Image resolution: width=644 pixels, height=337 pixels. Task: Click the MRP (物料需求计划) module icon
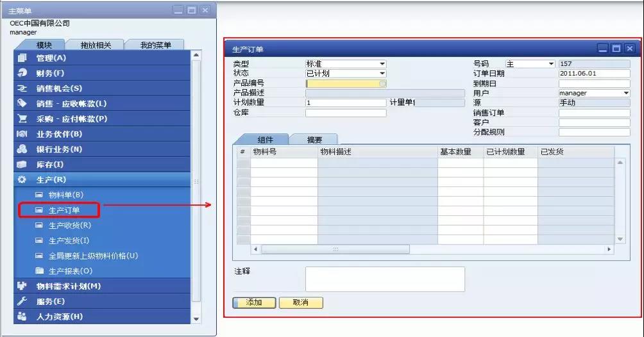point(22,286)
